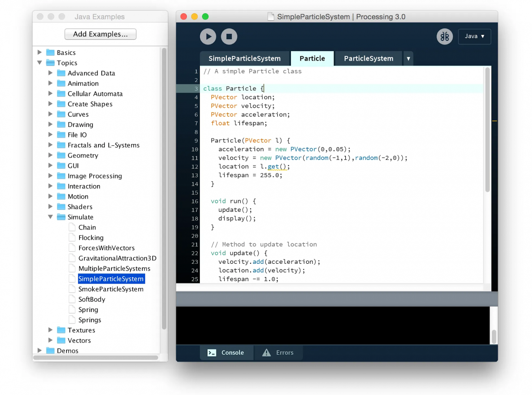Click the Shaders folder icon
This screenshot has width=532, height=395.
(61, 207)
